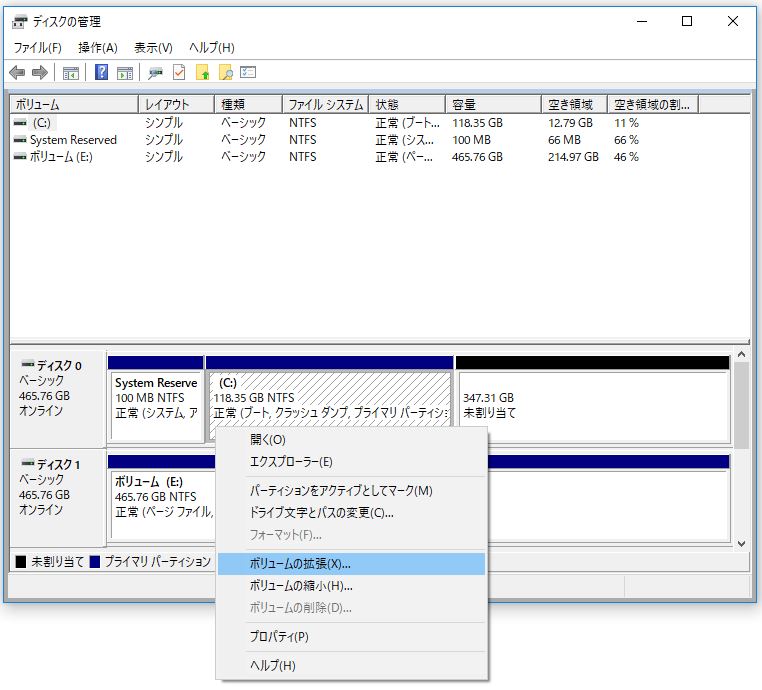Click the ディスク 0 disk icon
The width and height of the screenshot is (762, 690).
[28, 363]
